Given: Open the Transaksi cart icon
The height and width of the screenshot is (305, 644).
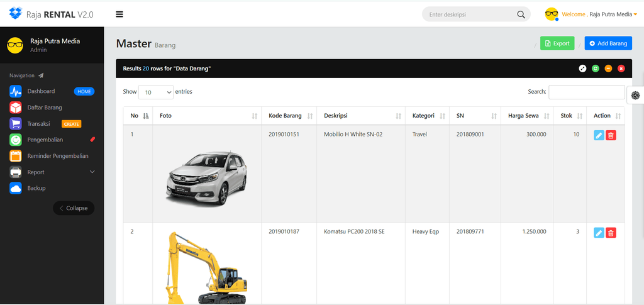Looking at the screenshot, I should point(16,123).
